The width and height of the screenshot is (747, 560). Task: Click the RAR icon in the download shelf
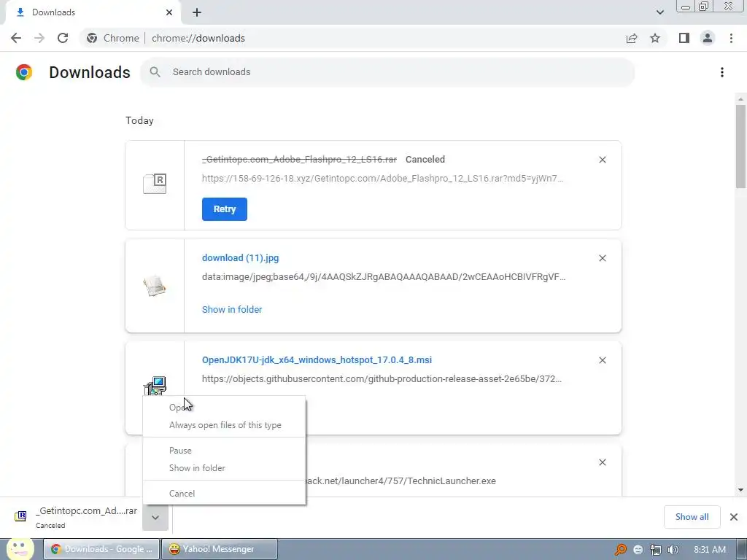(x=20, y=516)
